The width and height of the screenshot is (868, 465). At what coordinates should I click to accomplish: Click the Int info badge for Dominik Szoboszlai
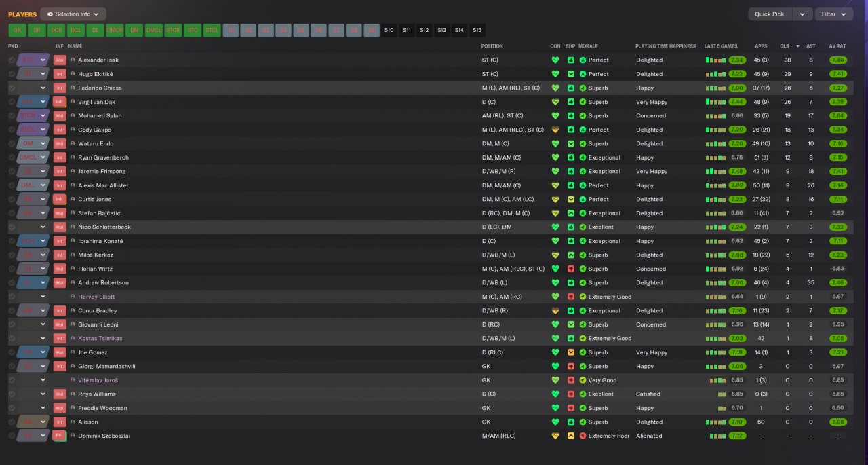[60, 436]
